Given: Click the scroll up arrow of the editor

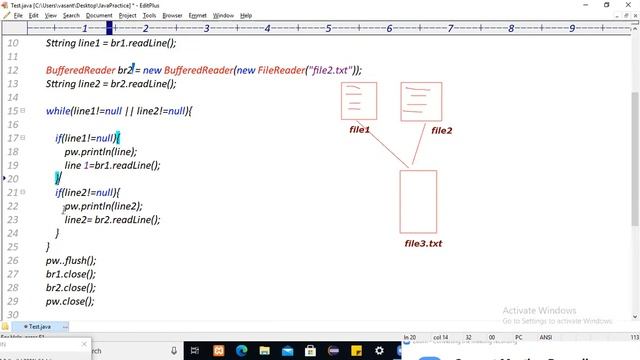Looking at the screenshot, I should tap(635, 29).
